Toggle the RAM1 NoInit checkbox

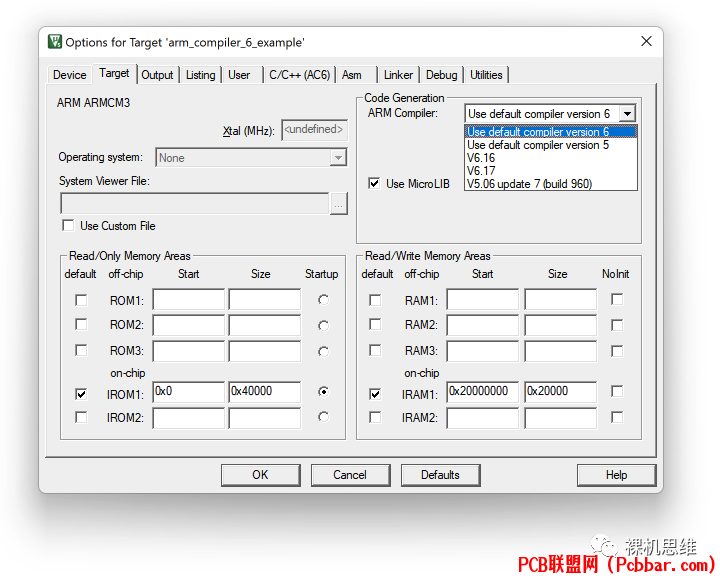617,299
